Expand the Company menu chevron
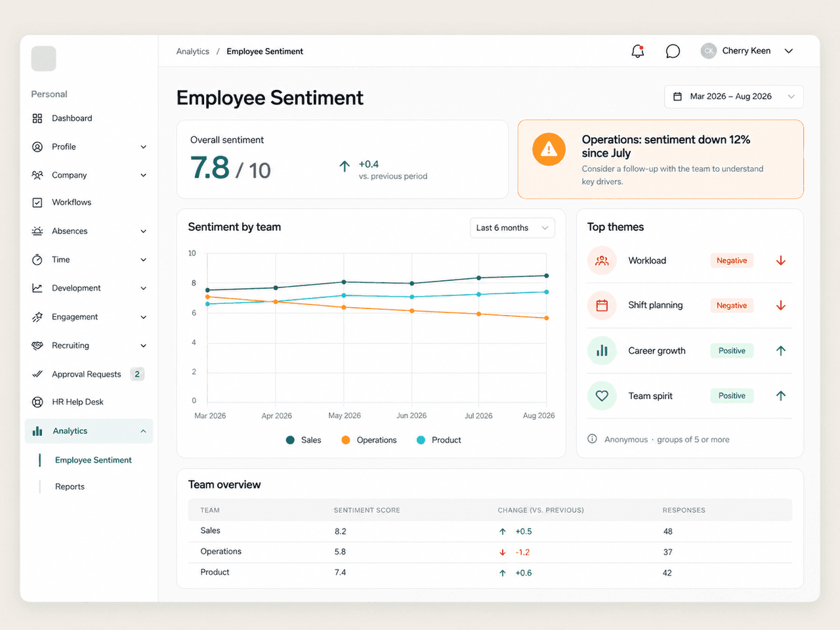 (143, 175)
